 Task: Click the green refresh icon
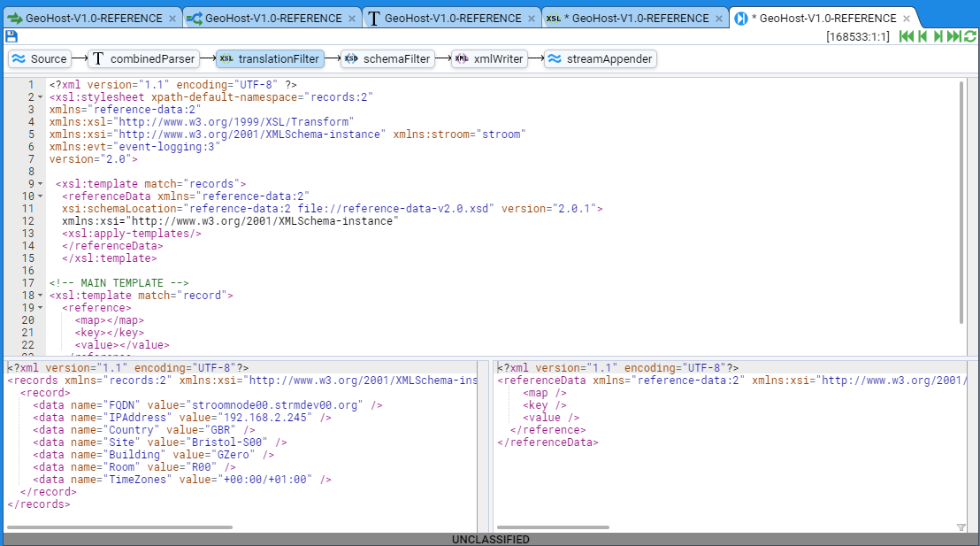point(970,36)
